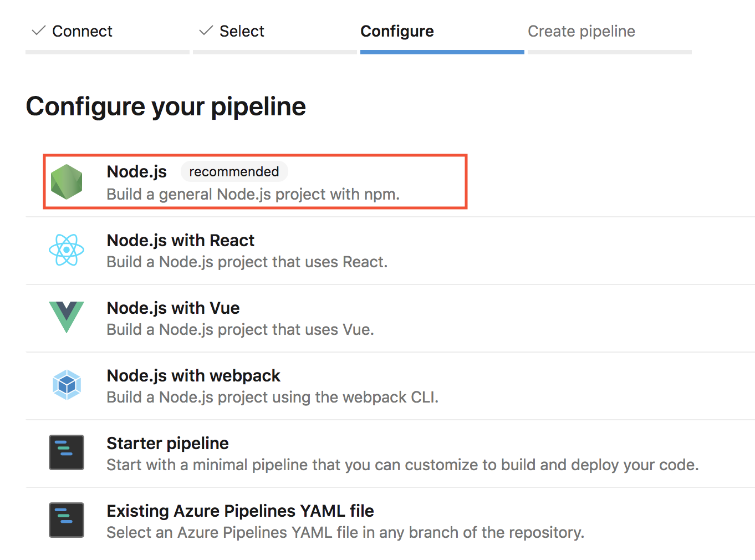Click the Connect step checkmark icon
The height and width of the screenshot is (560, 755).
tap(39, 30)
